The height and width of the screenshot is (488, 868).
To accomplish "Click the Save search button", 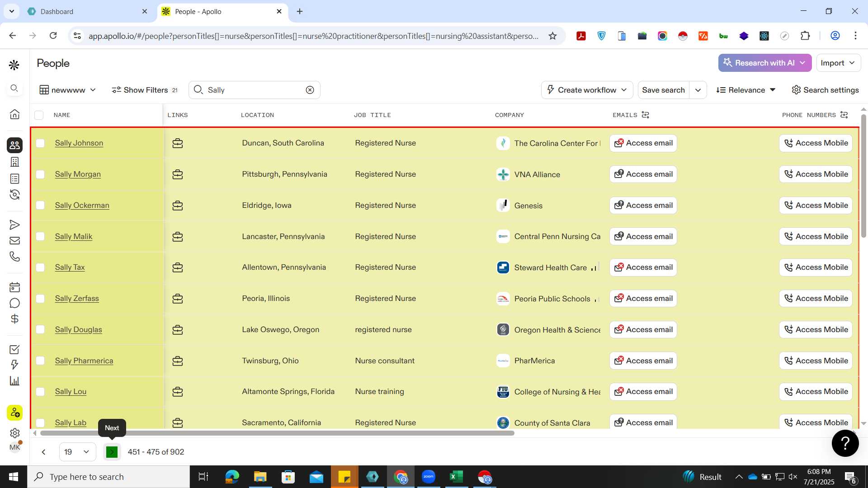I will pyautogui.click(x=663, y=90).
